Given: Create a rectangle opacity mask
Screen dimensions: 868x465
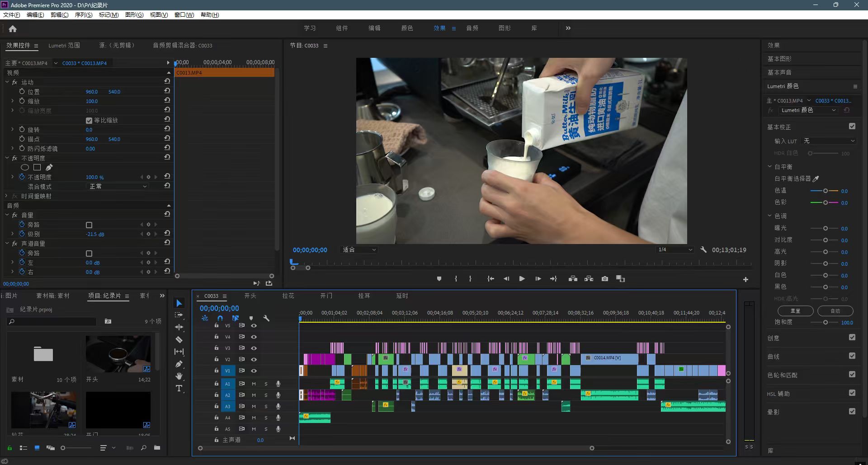Looking at the screenshot, I should (37, 167).
